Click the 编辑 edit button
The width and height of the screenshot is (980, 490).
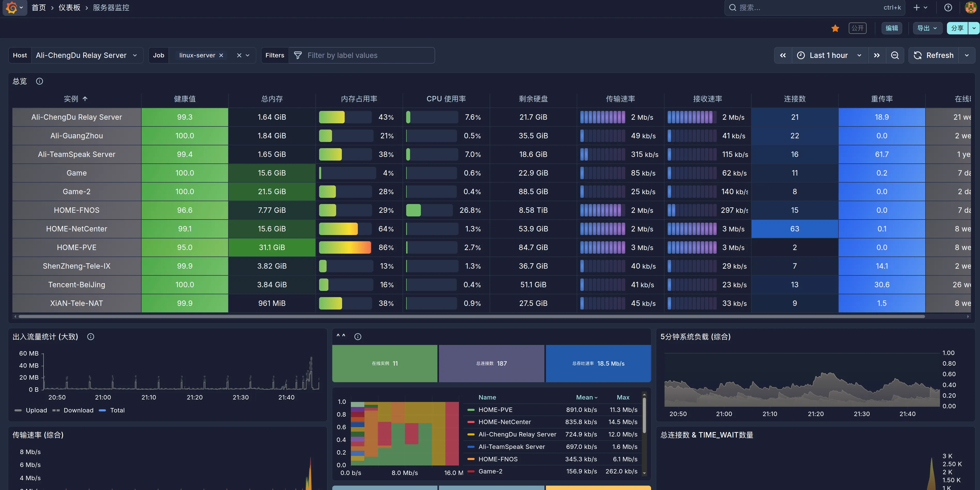(x=891, y=28)
